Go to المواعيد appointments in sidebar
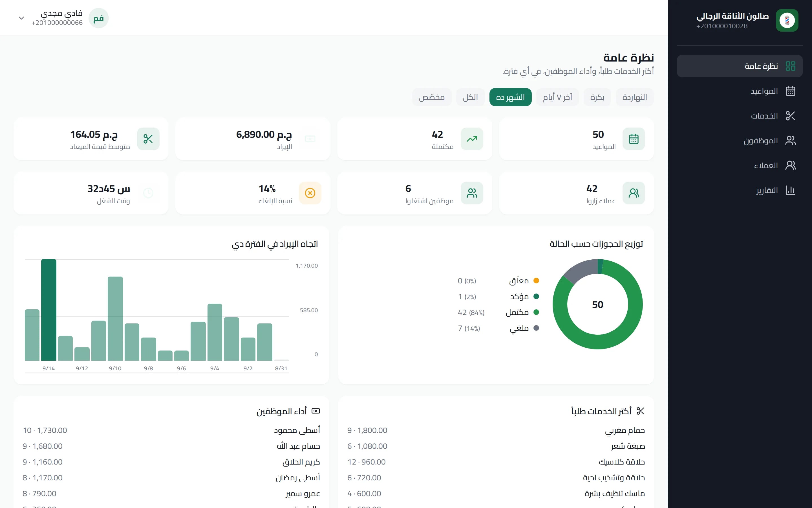This screenshot has height=508, width=812. (740, 91)
